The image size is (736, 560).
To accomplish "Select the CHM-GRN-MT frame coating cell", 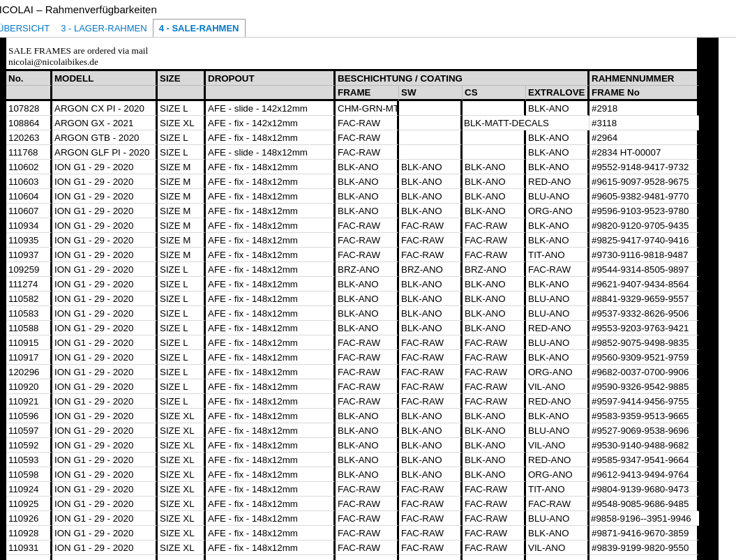I will pos(366,109).
